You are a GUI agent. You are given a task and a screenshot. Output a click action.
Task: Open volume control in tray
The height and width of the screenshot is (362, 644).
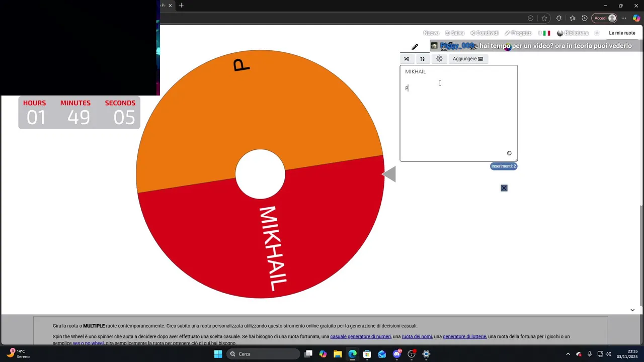pyautogui.click(x=608, y=354)
